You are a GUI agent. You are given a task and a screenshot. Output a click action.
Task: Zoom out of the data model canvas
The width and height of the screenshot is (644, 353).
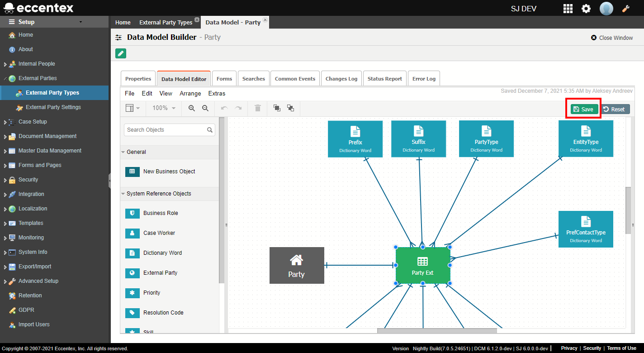tap(205, 108)
